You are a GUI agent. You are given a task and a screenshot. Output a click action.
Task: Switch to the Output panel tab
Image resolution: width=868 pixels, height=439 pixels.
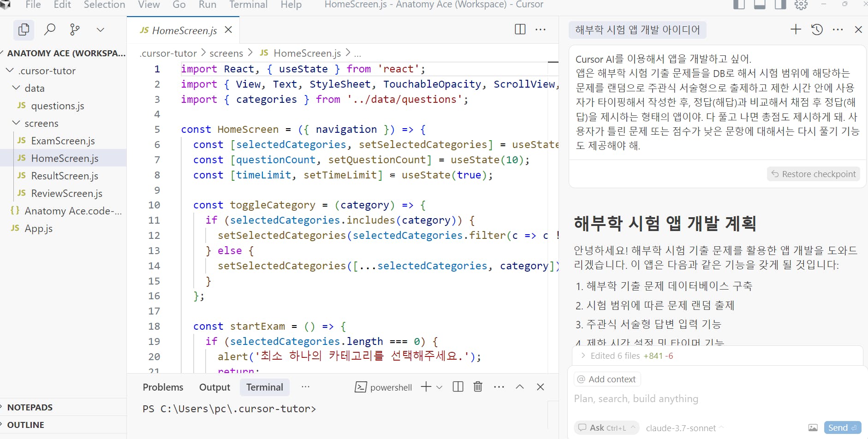[x=214, y=387]
